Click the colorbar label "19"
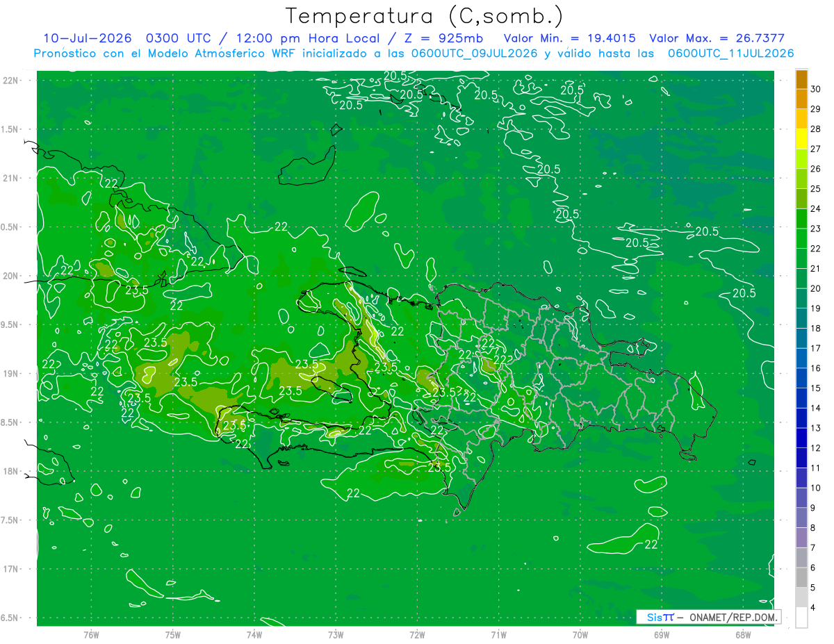 tap(816, 308)
